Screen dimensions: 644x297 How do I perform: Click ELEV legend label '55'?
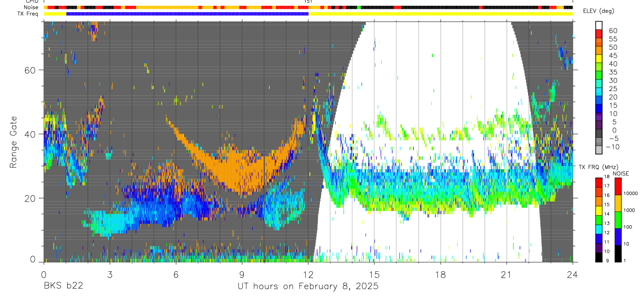pos(613,39)
